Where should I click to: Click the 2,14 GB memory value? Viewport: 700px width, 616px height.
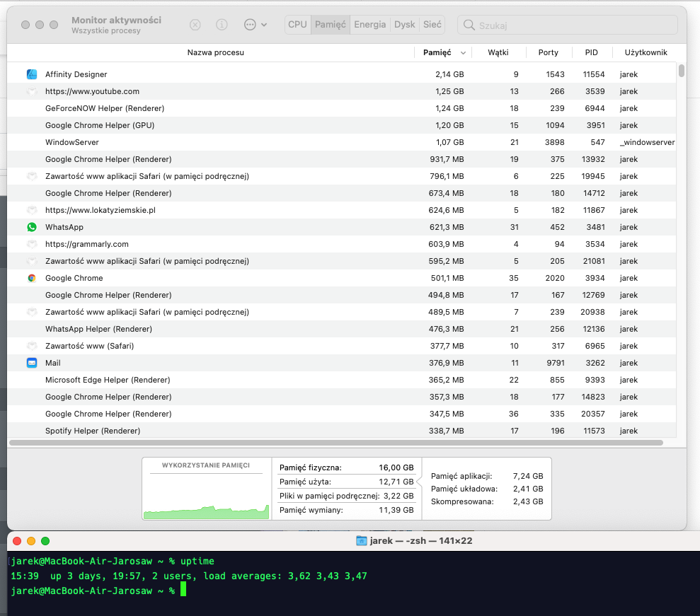[x=449, y=74]
